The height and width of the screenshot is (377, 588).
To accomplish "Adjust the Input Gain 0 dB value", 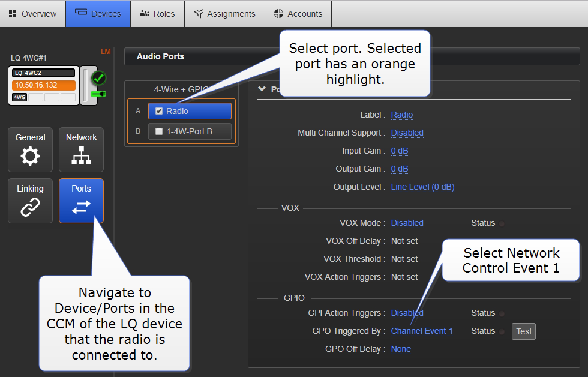I will pos(399,151).
